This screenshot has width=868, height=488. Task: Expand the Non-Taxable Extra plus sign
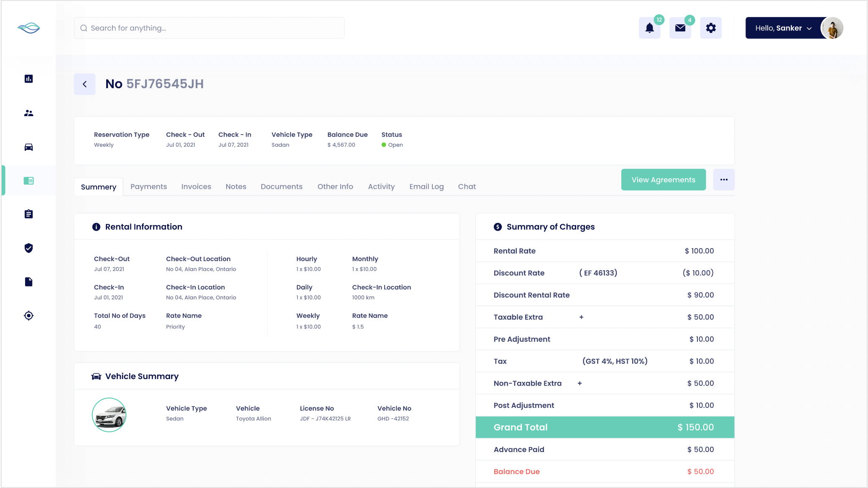(x=580, y=384)
